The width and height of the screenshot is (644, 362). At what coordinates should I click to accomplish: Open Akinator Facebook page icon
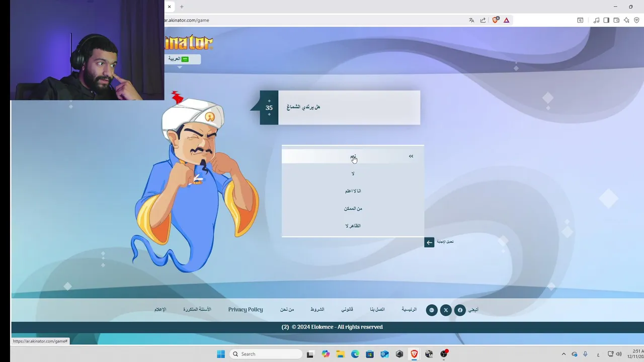(x=460, y=310)
